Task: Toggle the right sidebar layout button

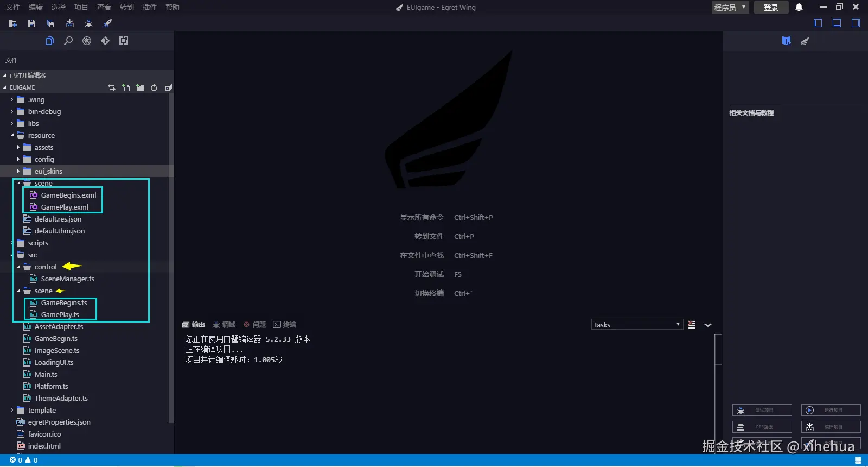Action: (x=856, y=23)
